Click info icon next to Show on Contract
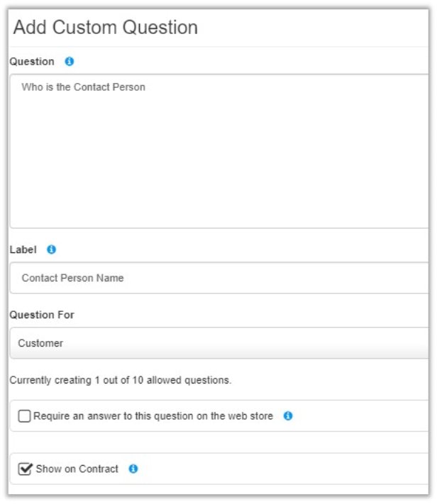Image resolution: width=437 pixels, height=504 pixels. [133, 469]
